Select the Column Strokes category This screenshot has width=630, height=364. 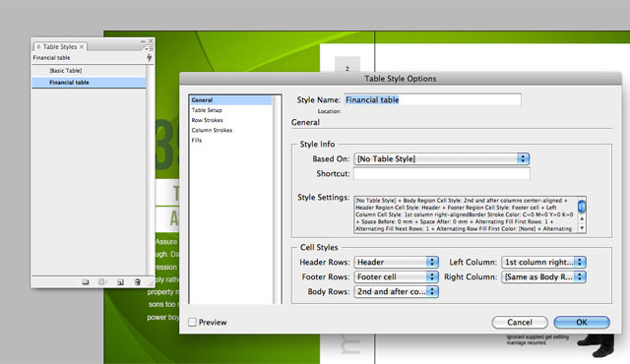coord(230,130)
